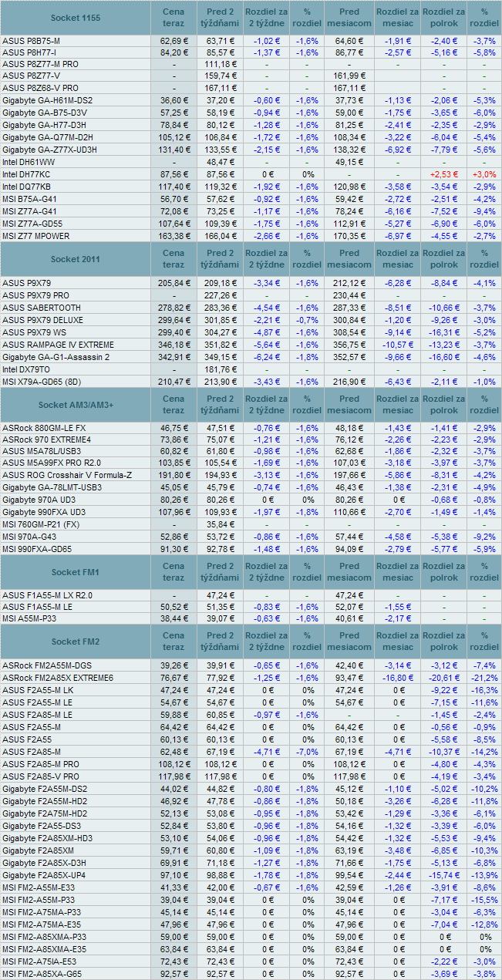Image resolution: width=502 pixels, height=980 pixels.
Task: Click the '35,84 €' price value
Action: 221,524
